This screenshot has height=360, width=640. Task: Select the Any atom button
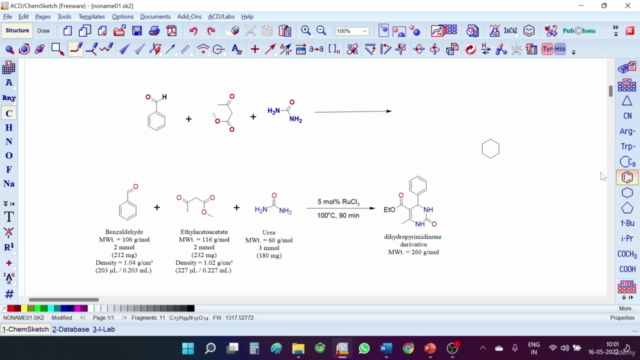point(9,98)
